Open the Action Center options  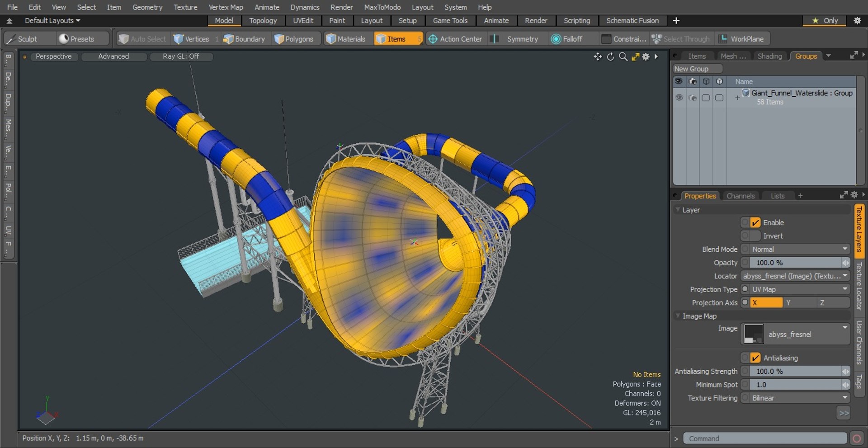pyautogui.click(x=456, y=39)
